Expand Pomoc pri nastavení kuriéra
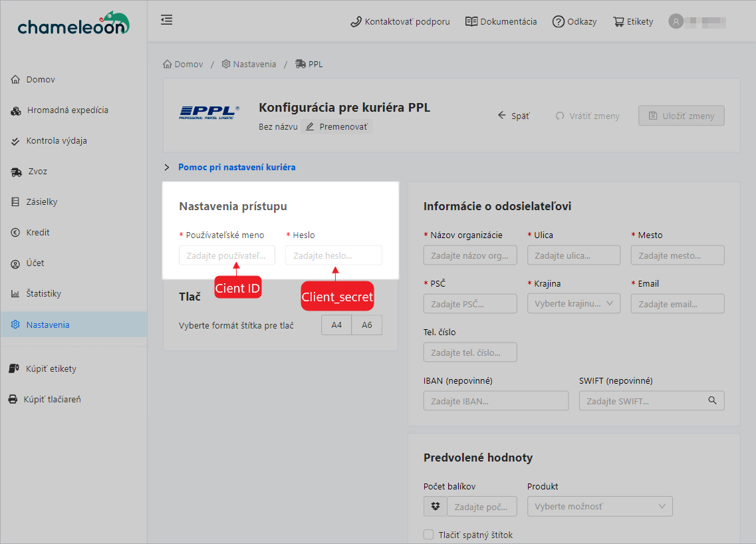Image resolution: width=756 pixels, height=544 pixels. pyautogui.click(x=236, y=167)
